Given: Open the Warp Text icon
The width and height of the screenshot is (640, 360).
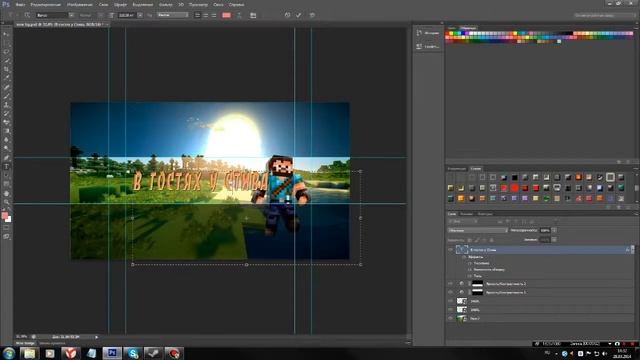Looking at the screenshot, I should (239, 15).
